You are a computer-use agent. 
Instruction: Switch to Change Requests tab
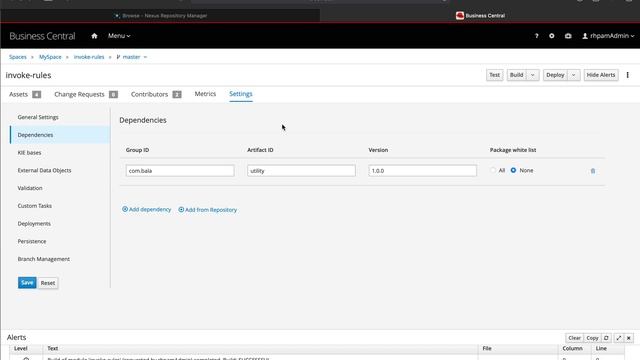pyautogui.click(x=86, y=94)
